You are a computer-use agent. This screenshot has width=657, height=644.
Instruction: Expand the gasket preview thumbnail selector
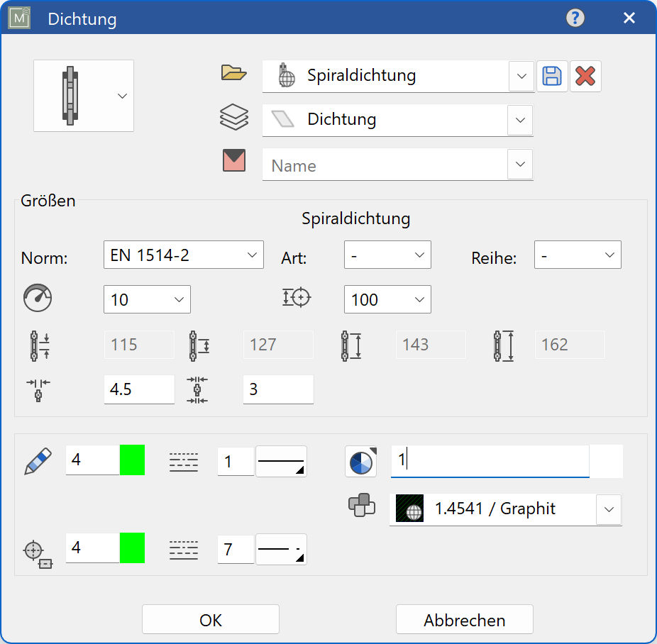coord(121,96)
